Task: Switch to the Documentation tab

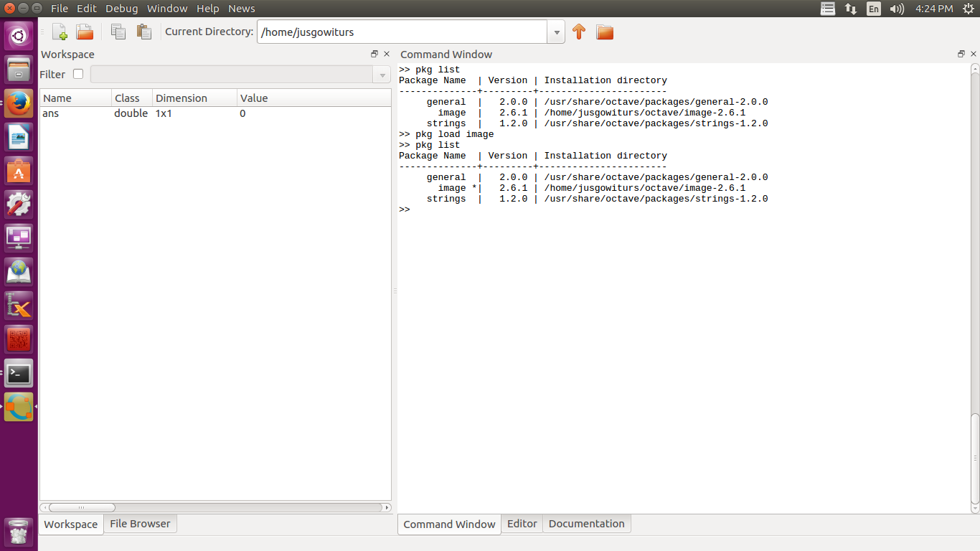Action: [587, 524]
